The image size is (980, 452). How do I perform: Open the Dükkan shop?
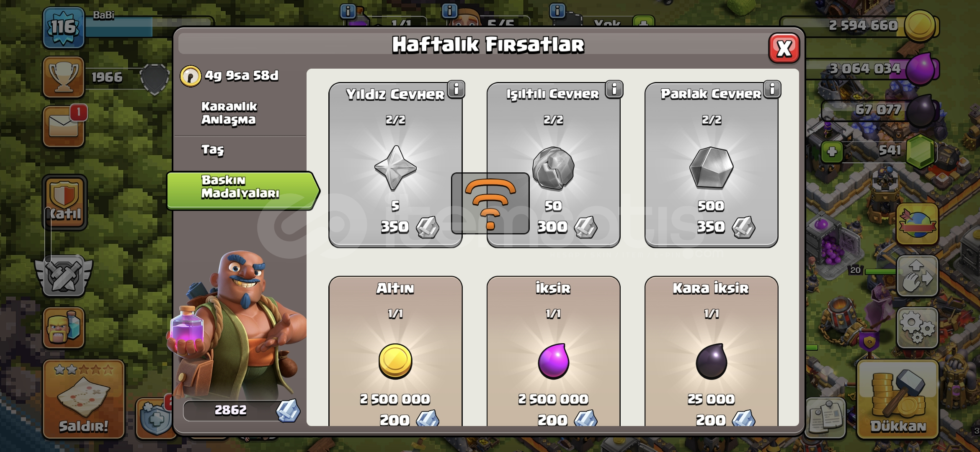tap(897, 400)
